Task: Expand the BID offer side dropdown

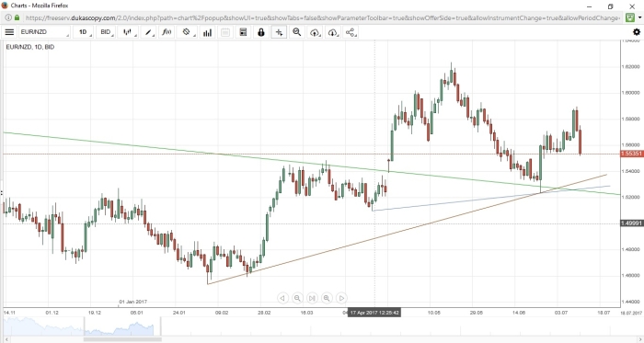Action: 106,32
